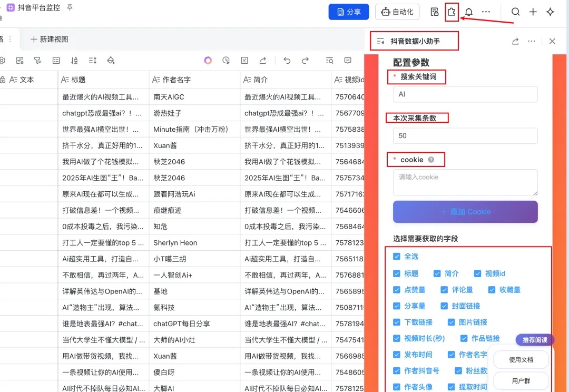Click the A-Z sort icon
The image size is (569, 392).
74,61
